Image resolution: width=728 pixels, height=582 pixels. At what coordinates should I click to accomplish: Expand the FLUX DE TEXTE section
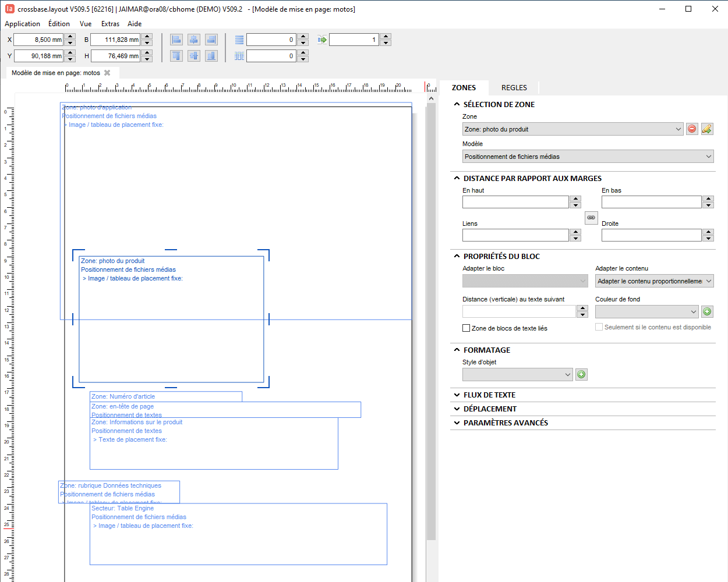457,395
